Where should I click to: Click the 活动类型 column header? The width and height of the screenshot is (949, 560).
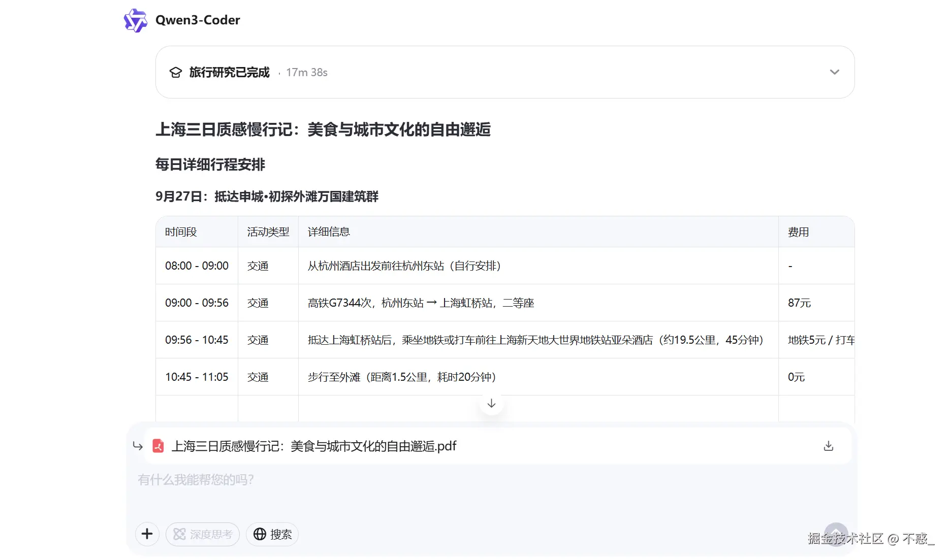[x=268, y=232]
